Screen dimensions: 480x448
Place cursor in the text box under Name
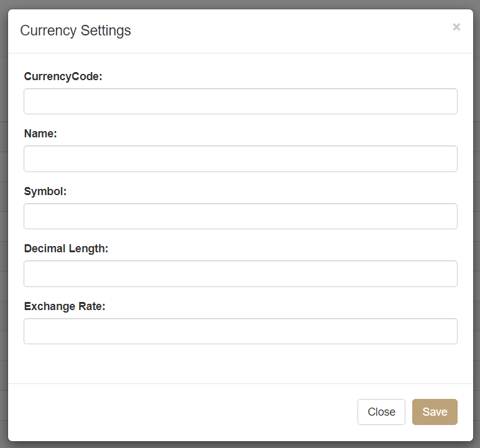point(240,159)
